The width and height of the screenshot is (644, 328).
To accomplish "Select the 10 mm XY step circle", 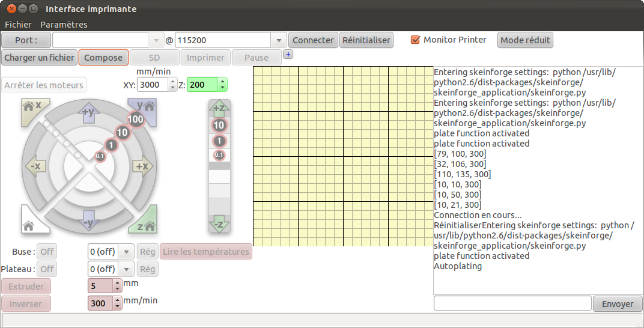I will tap(122, 132).
